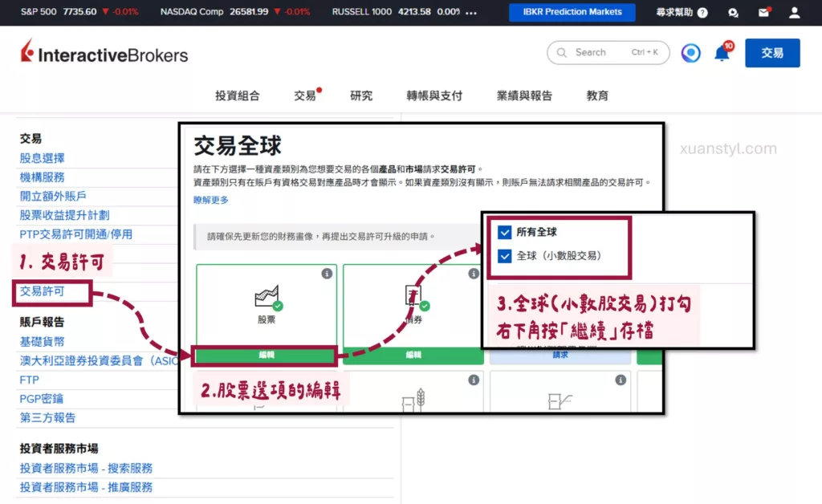Click the 股票 chart icon
The image size is (822, 504).
pos(267,298)
